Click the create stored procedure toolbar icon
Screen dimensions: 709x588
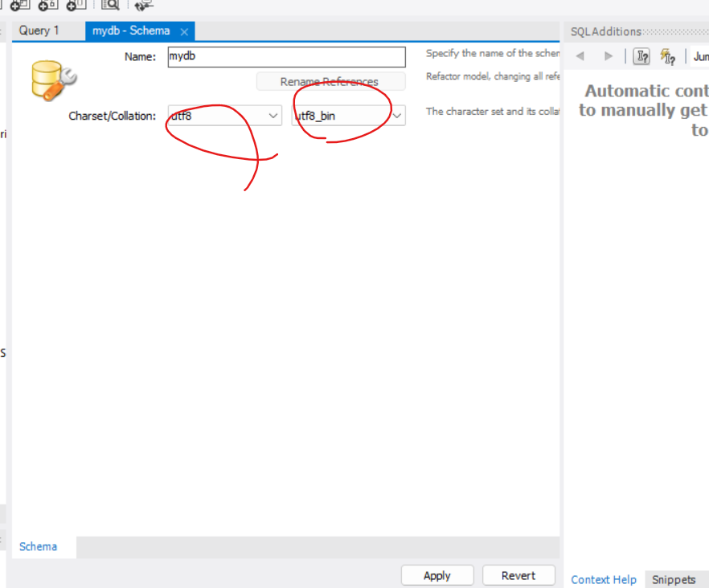click(x=48, y=6)
